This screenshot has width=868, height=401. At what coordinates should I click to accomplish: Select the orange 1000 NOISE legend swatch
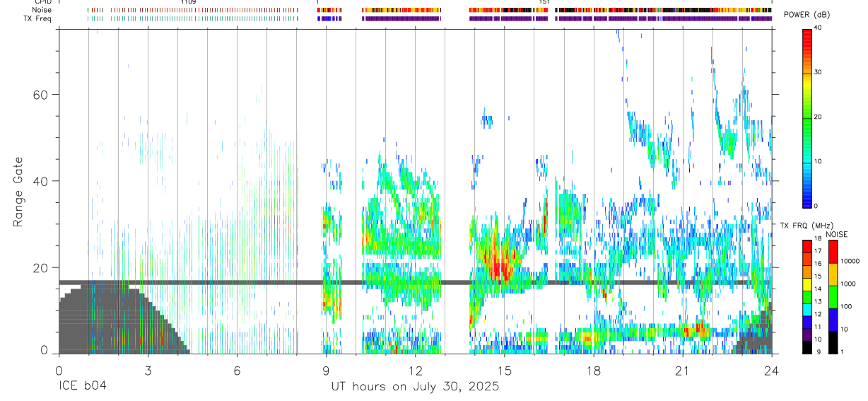click(x=832, y=274)
